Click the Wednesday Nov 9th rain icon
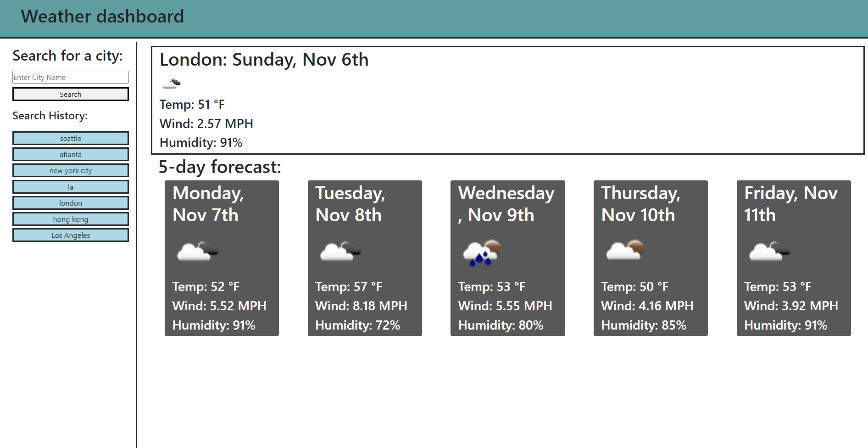Viewport: 868px width, 448px height. pos(483,251)
